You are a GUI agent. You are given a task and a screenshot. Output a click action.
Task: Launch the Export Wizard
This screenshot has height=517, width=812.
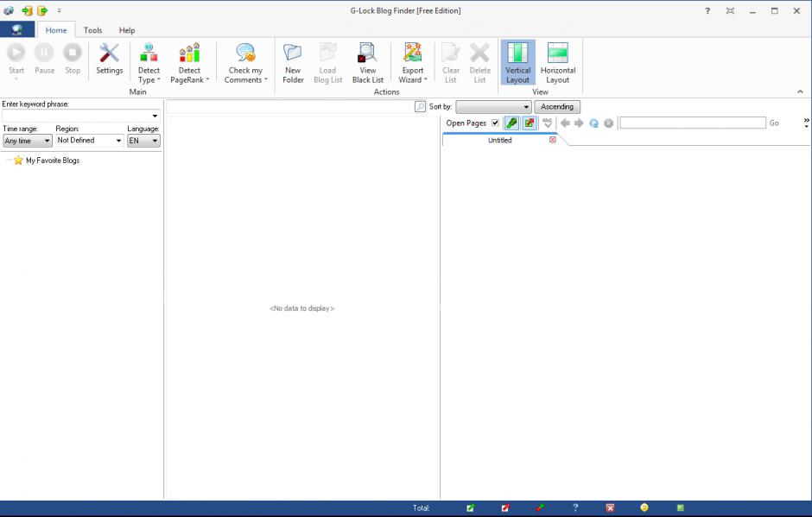coord(413,63)
